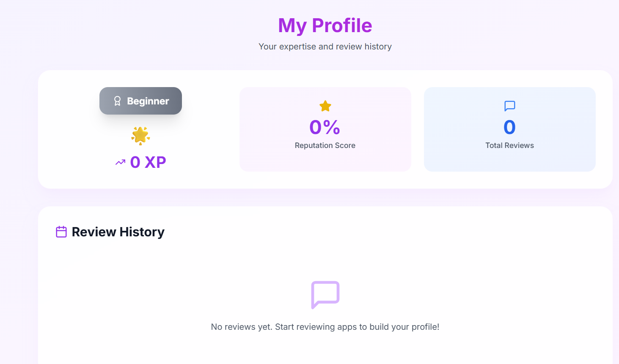Image resolution: width=619 pixels, height=364 pixels.
Task: Click the 0% reputation value
Action: click(x=325, y=126)
